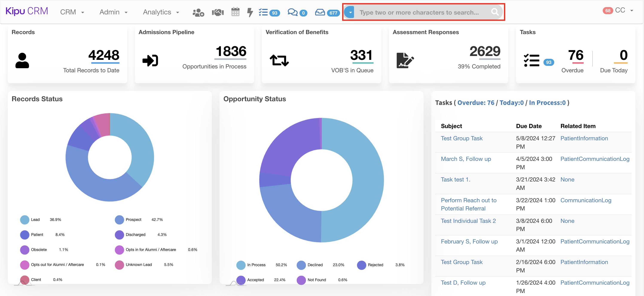This screenshot has width=644, height=296.
Task: Toggle Prospect legend item in Records Status
Action: click(x=133, y=220)
